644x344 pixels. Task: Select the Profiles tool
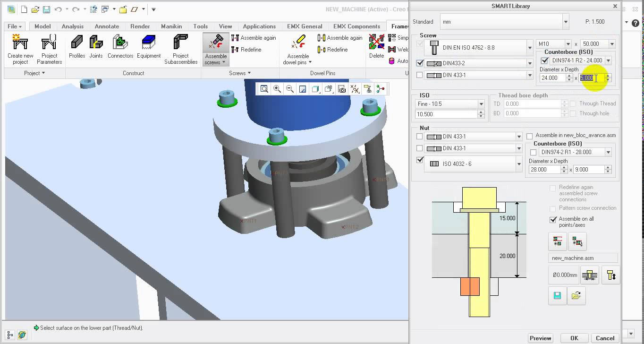pyautogui.click(x=77, y=47)
